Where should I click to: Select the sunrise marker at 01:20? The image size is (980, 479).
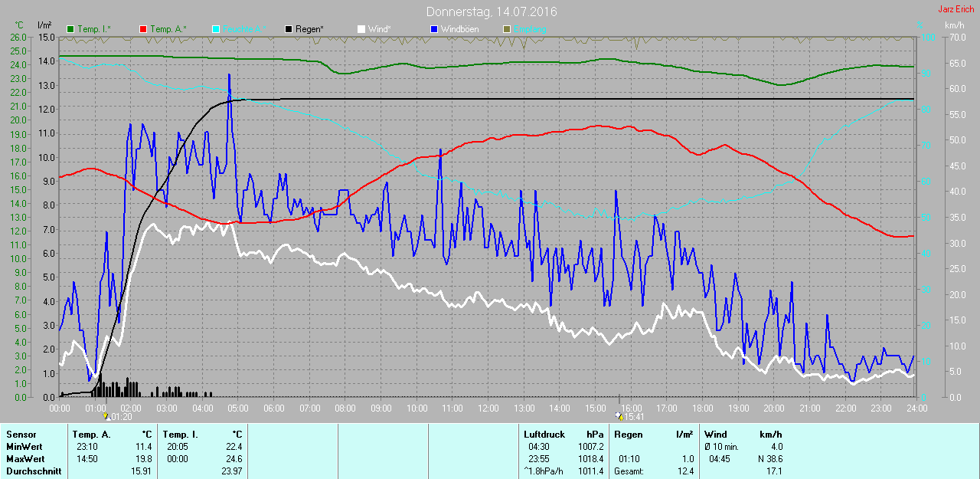(106, 416)
